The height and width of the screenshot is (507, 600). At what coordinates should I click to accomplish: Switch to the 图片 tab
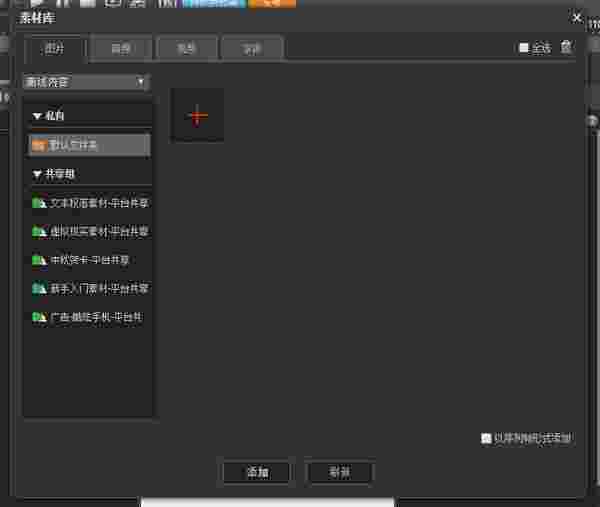pyautogui.click(x=54, y=47)
